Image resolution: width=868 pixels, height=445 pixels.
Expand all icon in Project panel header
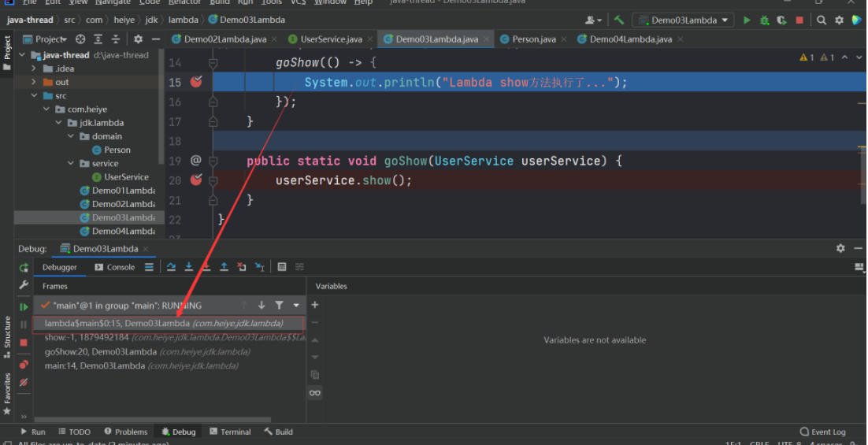98,39
